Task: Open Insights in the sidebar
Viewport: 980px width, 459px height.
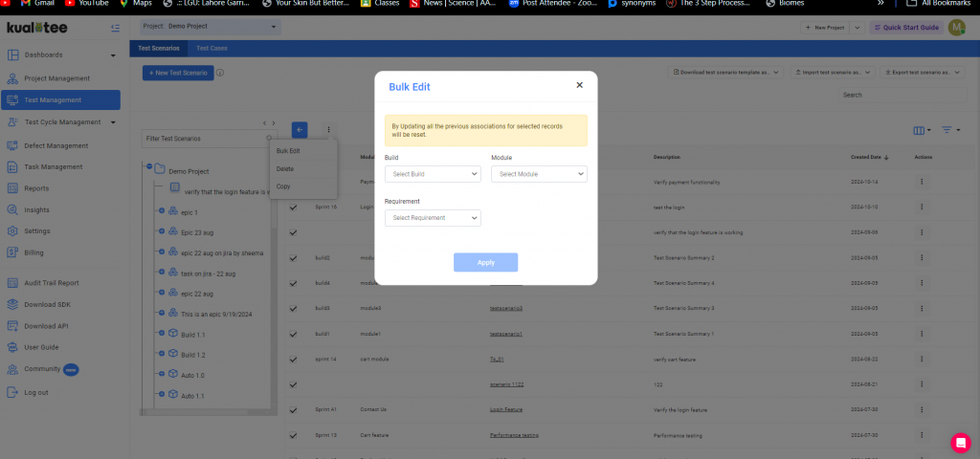Action: tap(36, 209)
